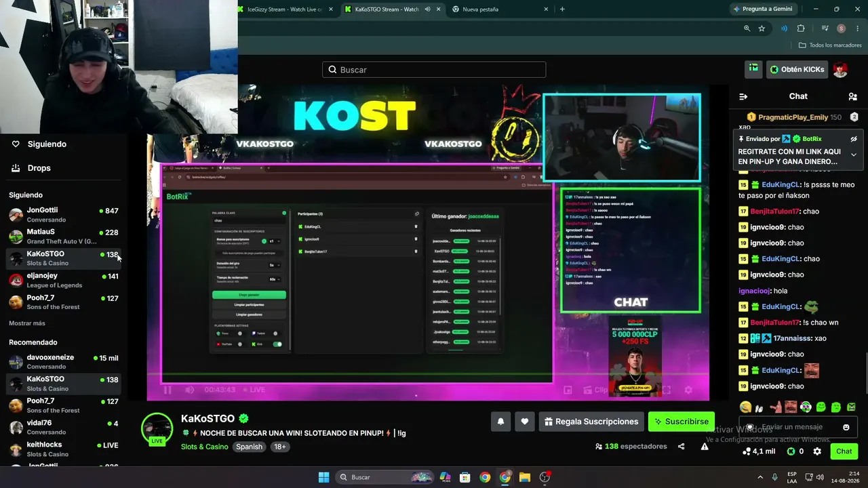Open the stream player settings gear
868x488 pixels.
pyautogui.click(x=688, y=390)
